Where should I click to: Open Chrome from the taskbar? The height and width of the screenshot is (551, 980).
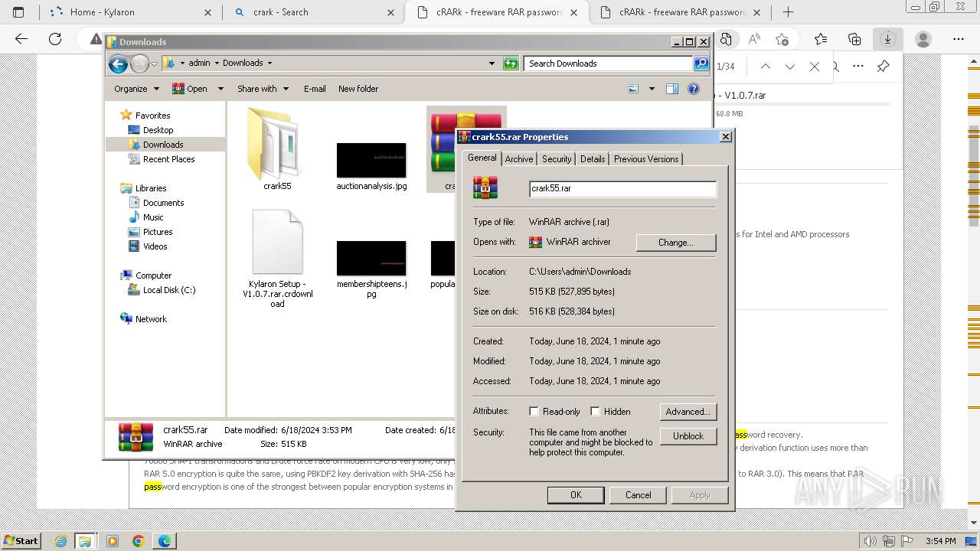(x=139, y=541)
